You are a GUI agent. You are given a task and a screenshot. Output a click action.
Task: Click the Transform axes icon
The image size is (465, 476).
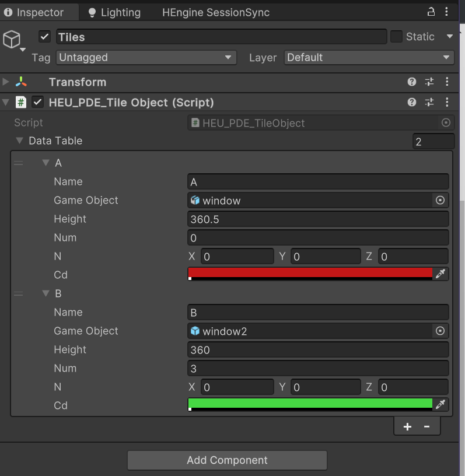click(21, 82)
